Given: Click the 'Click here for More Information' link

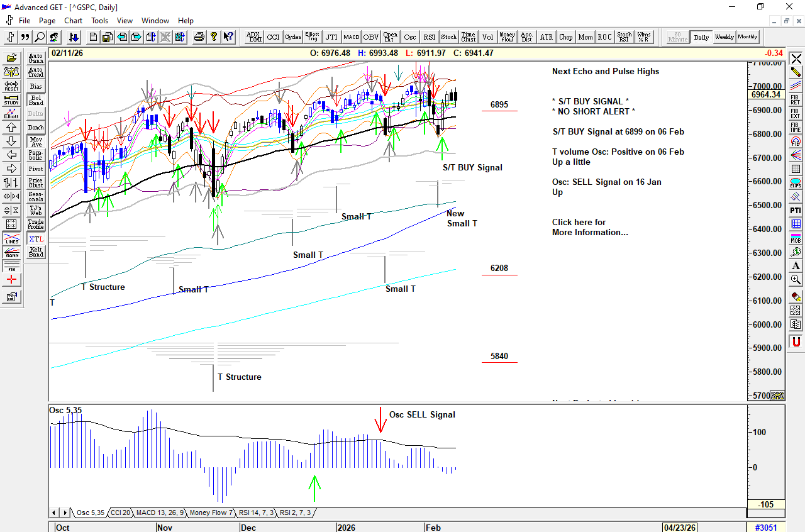Looking at the screenshot, I should coord(589,227).
